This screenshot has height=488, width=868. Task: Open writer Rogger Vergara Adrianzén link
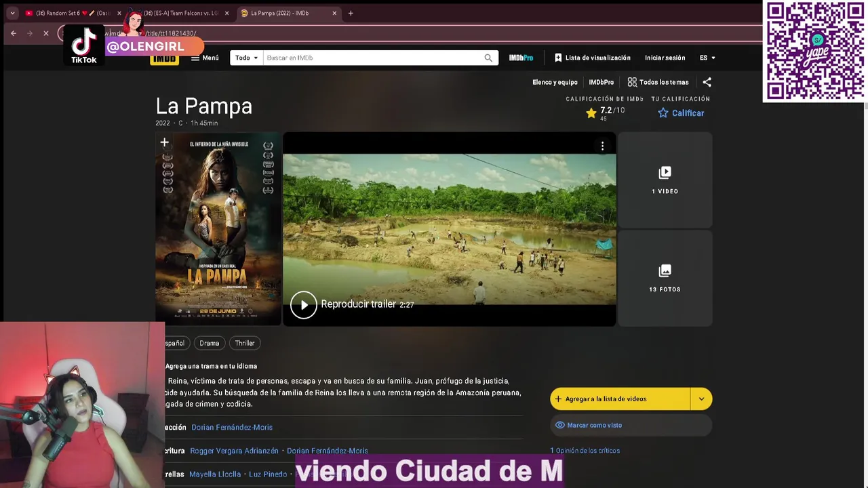[235, 451]
